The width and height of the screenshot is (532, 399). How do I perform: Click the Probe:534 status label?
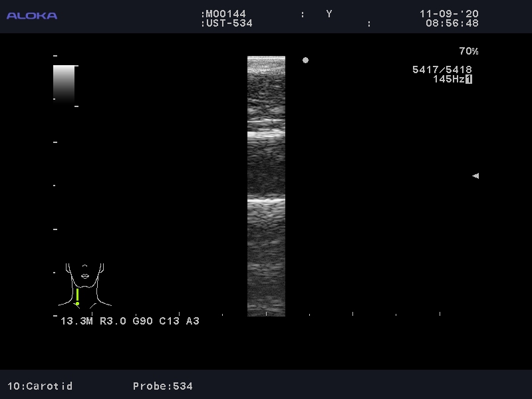click(x=162, y=386)
